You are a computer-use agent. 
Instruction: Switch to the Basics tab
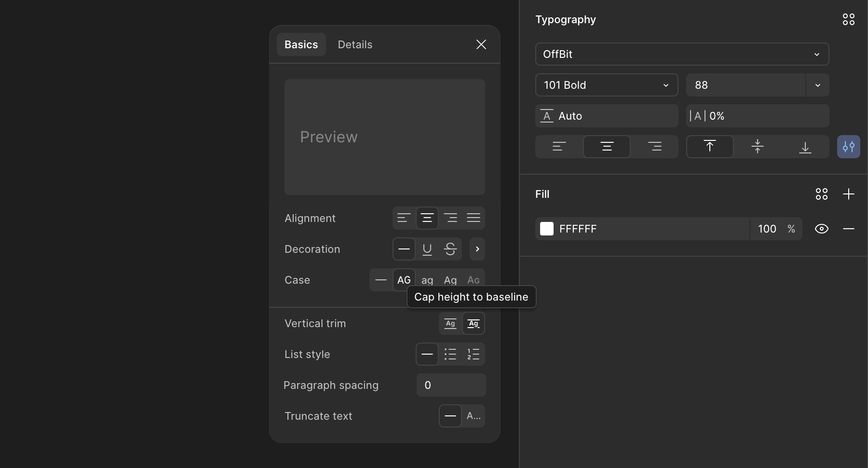[301, 44]
